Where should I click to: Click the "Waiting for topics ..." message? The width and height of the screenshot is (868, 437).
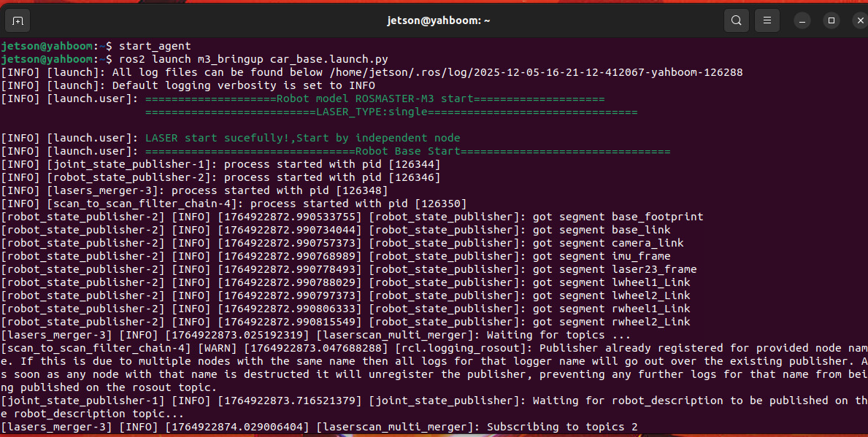tap(558, 335)
